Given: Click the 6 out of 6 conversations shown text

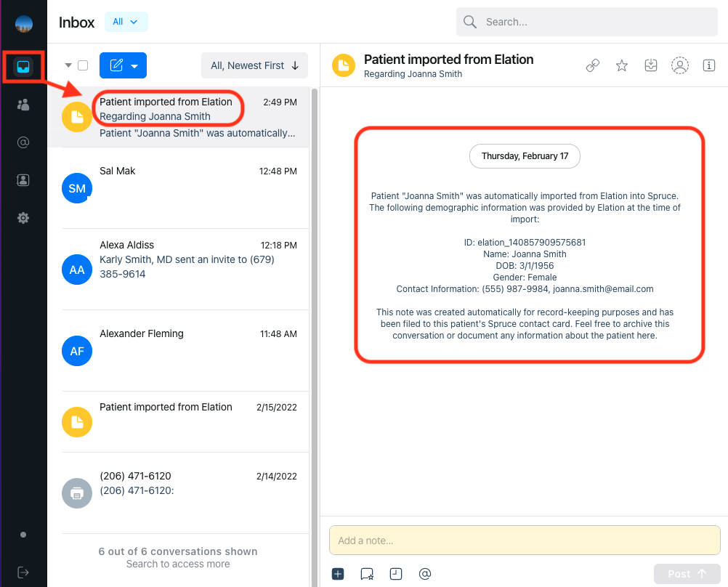Looking at the screenshot, I should 178,551.
